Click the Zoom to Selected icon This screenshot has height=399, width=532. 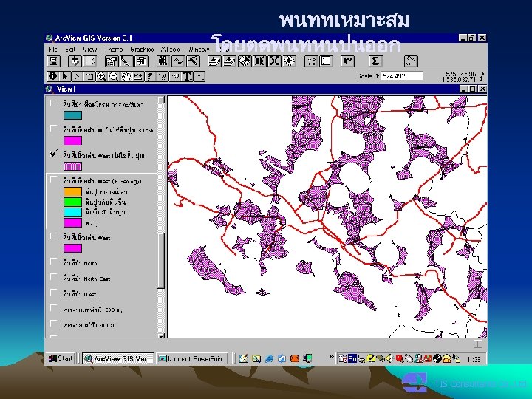point(245,61)
